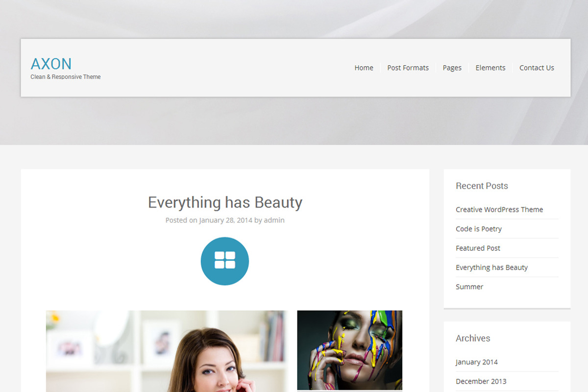The width and height of the screenshot is (588, 392).
Task: Navigate to the Pages menu item
Action: pyautogui.click(x=452, y=68)
